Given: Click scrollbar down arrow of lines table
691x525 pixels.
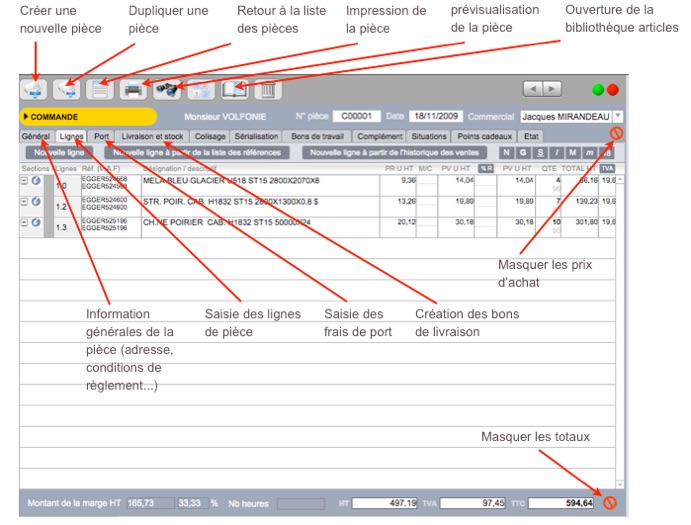Looking at the screenshot, I should [620, 484].
